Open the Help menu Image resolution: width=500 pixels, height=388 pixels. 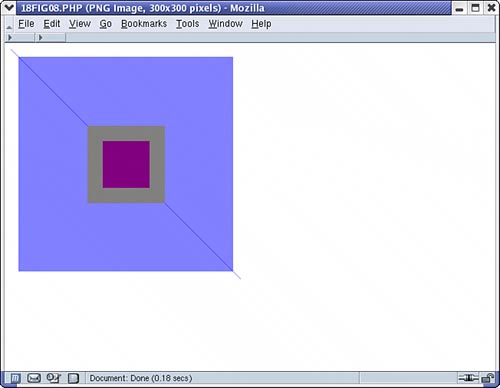click(x=261, y=24)
